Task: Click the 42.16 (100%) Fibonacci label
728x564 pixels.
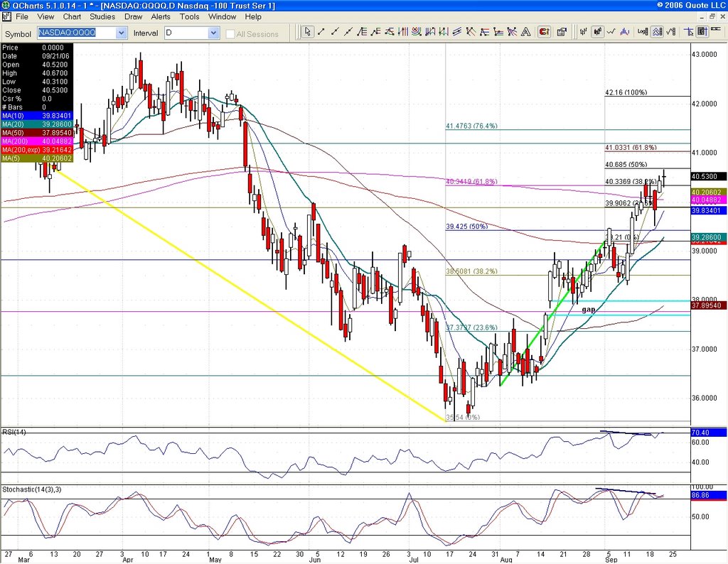Action: (626, 92)
